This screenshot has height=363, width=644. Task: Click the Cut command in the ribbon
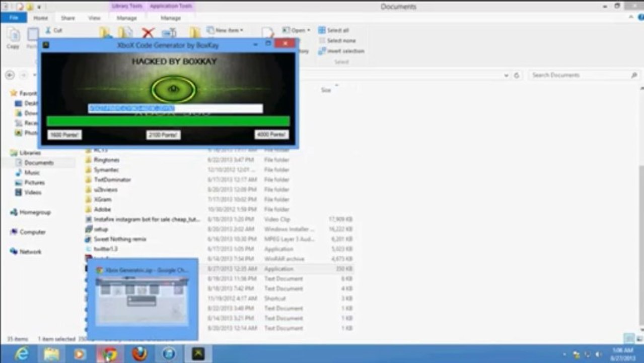pyautogui.click(x=54, y=30)
